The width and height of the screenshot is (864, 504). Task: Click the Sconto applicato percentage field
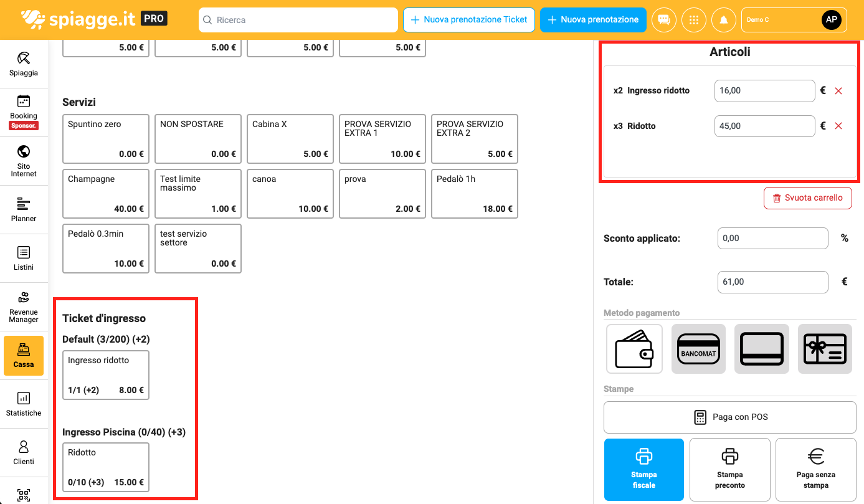pyautogui.click(x=772, y=238)
